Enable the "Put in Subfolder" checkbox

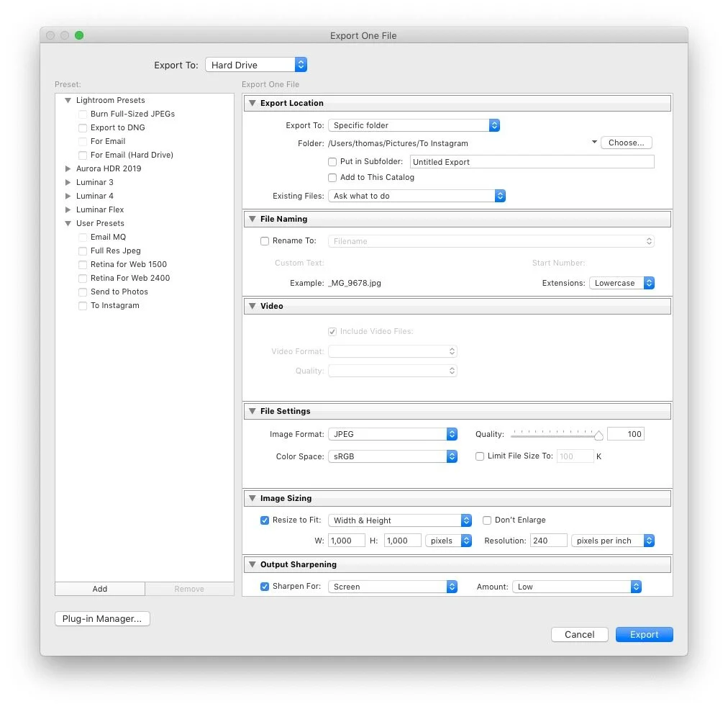click(x=332, y=162)
